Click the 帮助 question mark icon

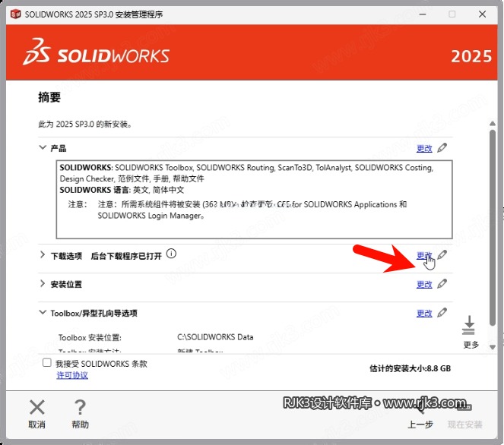80,408
